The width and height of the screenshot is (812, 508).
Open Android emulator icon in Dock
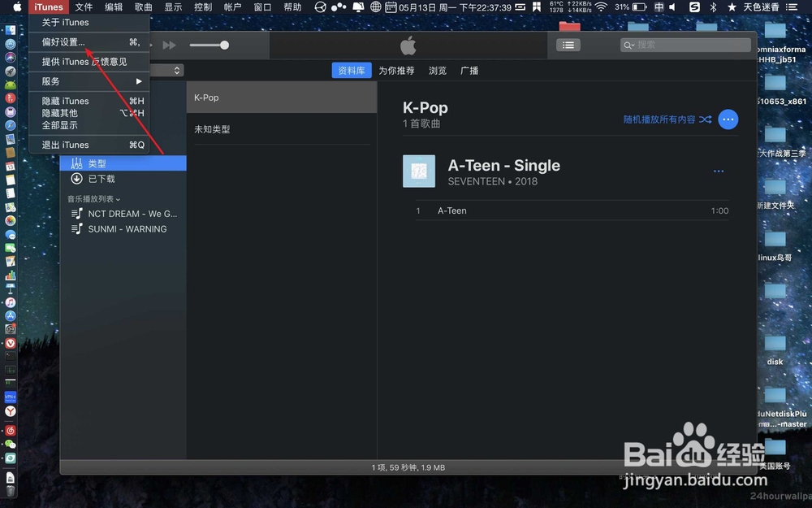click(11, 85)
